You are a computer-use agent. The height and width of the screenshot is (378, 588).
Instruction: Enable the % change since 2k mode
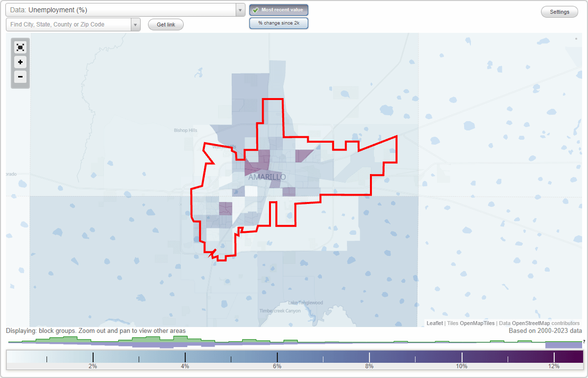(x=278, y=23)
